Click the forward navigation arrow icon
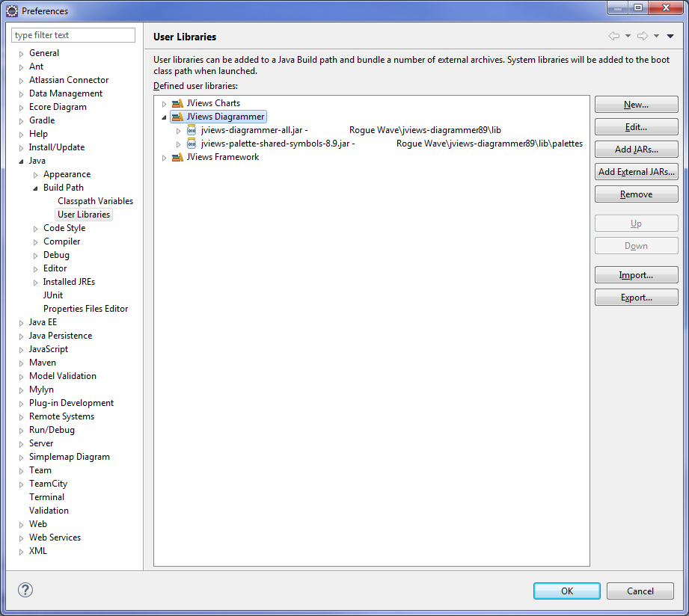 (643, 36)
